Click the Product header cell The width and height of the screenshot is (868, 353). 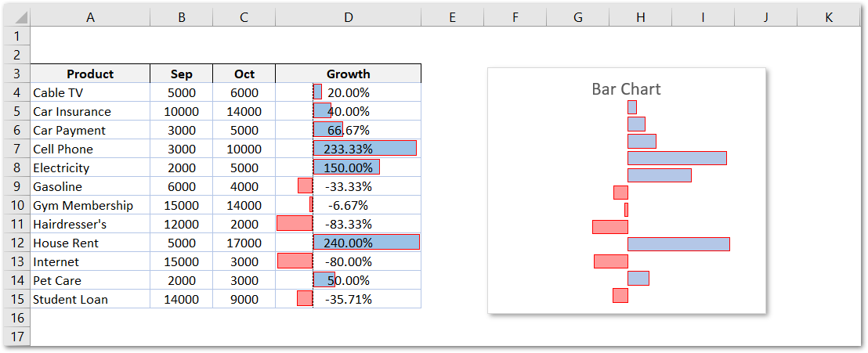point(90,74)
